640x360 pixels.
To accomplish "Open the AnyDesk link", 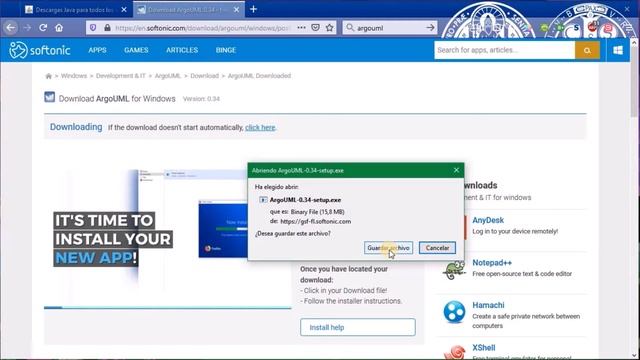I will click(x=488, y=220).
